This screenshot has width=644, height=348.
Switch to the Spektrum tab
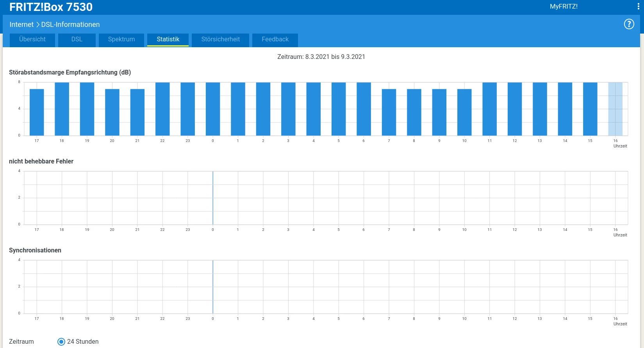tap(121, 40)
